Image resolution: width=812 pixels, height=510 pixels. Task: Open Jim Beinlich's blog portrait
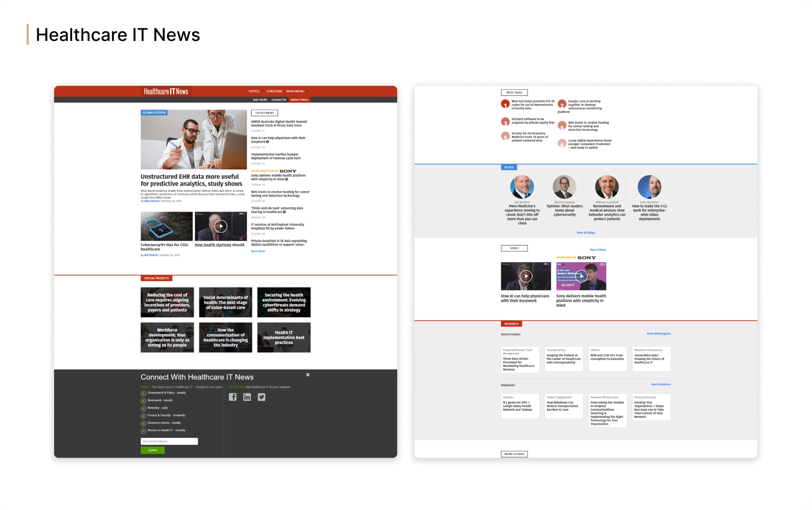point(522,187)
